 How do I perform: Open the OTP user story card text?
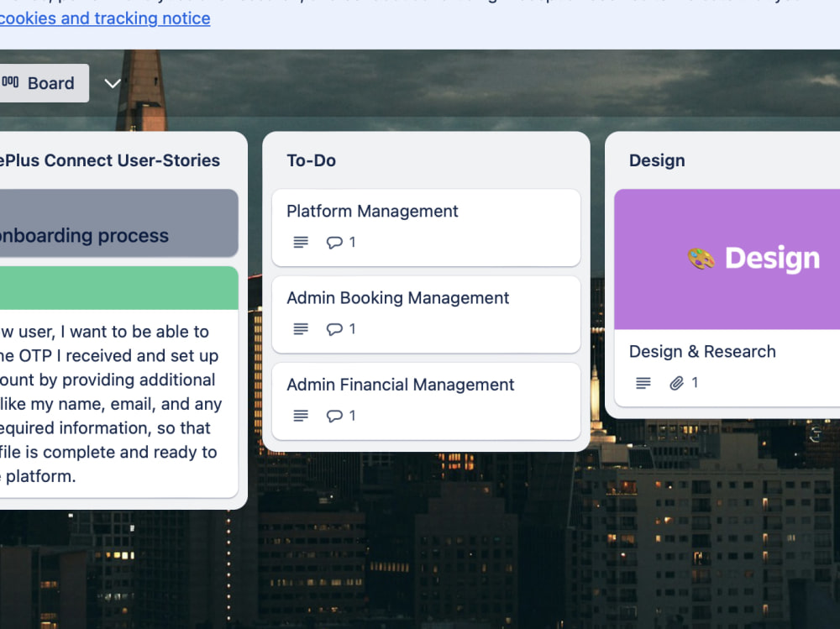tap(110, 403)
